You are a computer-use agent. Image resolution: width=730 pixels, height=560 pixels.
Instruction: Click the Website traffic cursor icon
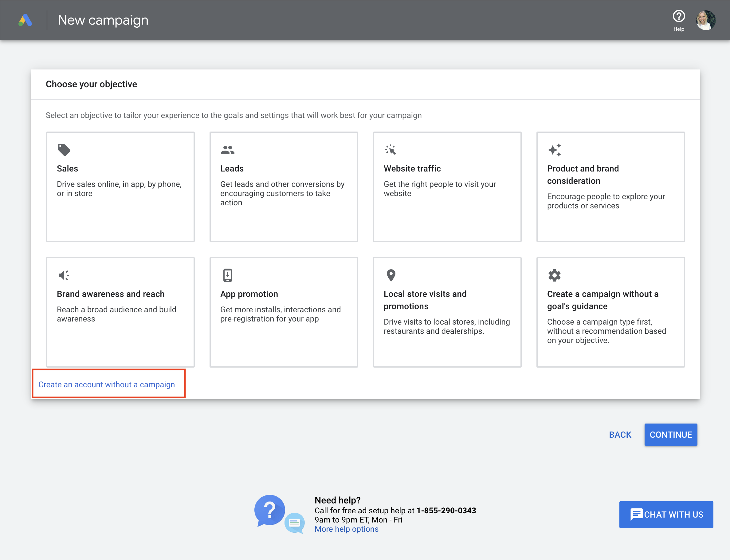coord(391,150)
